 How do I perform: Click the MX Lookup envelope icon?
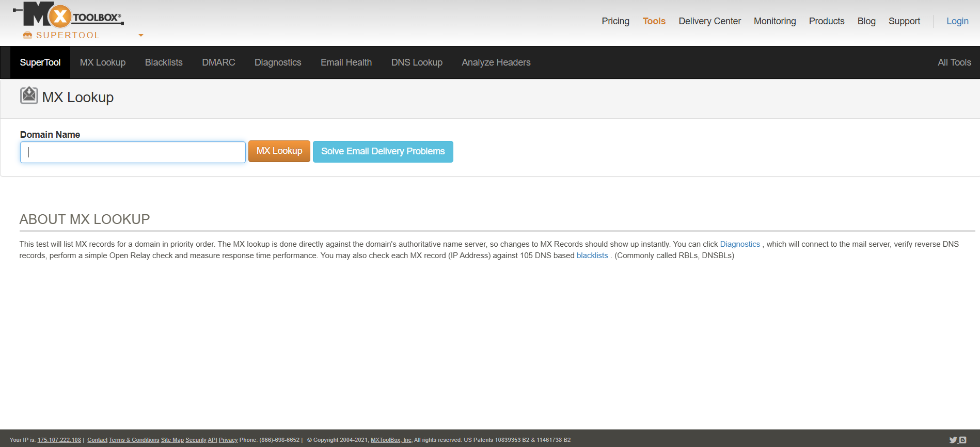[x=29, y=95]
